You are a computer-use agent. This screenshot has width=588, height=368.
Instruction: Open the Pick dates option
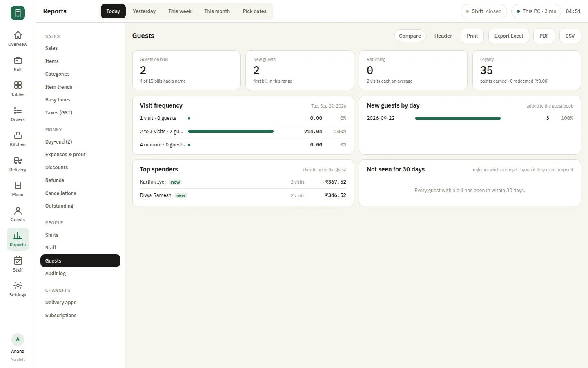coord(254,11)
